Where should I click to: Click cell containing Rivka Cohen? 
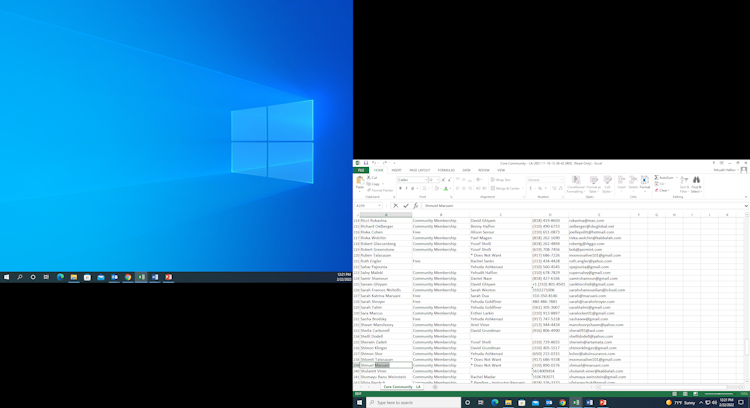click(x=386, y=232)
